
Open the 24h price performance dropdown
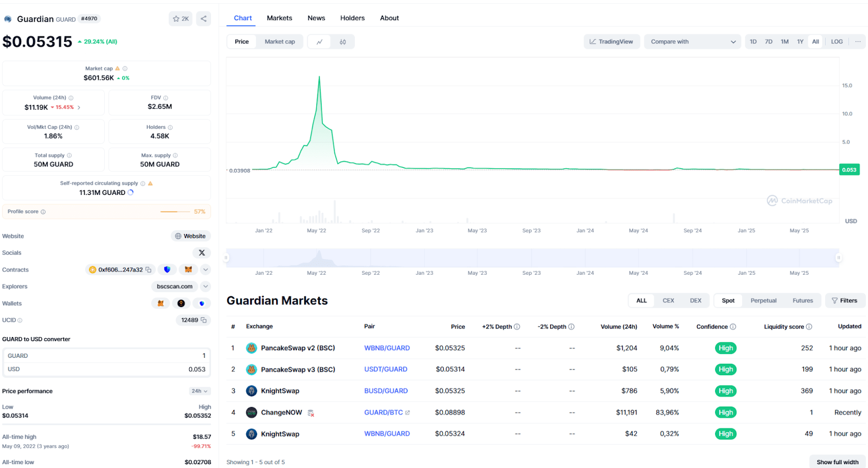tap(200, 391)
